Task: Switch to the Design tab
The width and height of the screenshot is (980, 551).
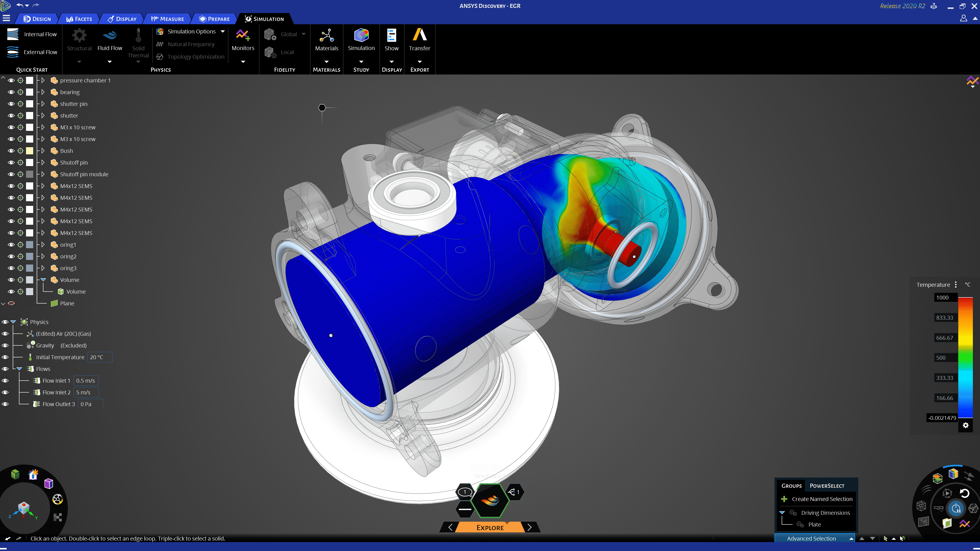Action: click(x=37, y=19)
